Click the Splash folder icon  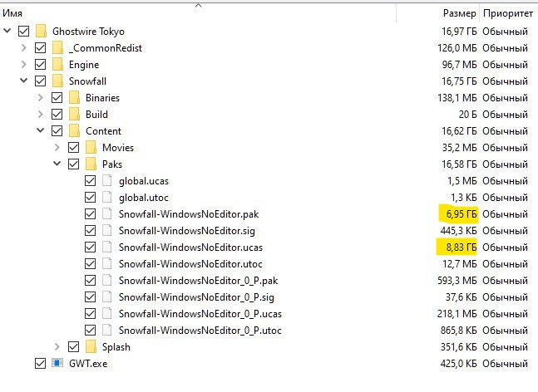tap(91, 346)
